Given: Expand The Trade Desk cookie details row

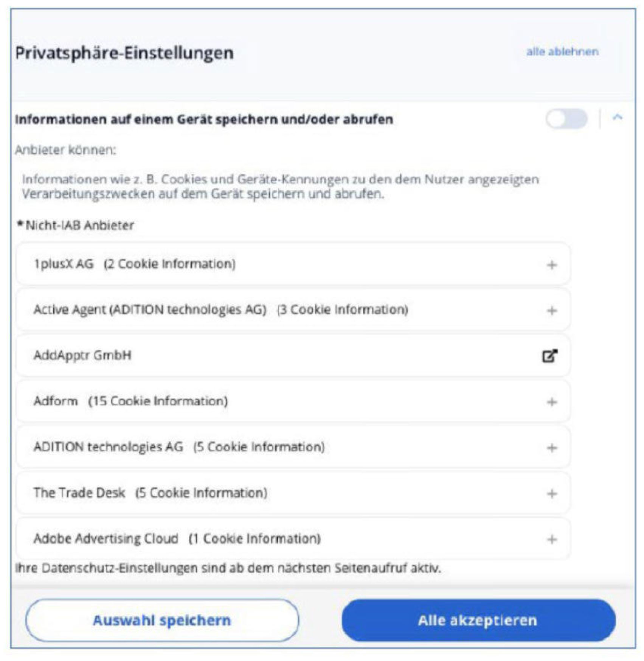Looking at the screenshot, I should (x=151, y=493).
